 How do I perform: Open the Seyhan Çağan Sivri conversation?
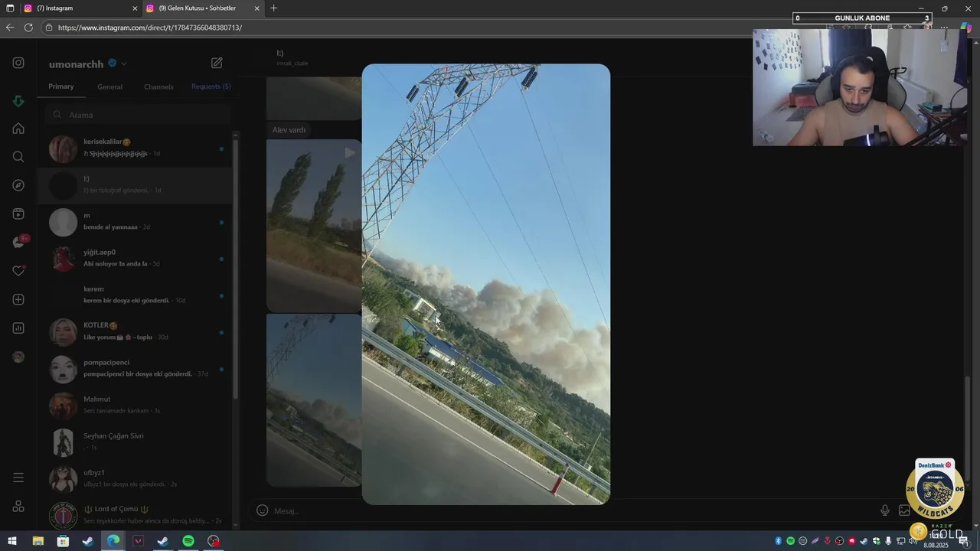[x=136, y=442]
